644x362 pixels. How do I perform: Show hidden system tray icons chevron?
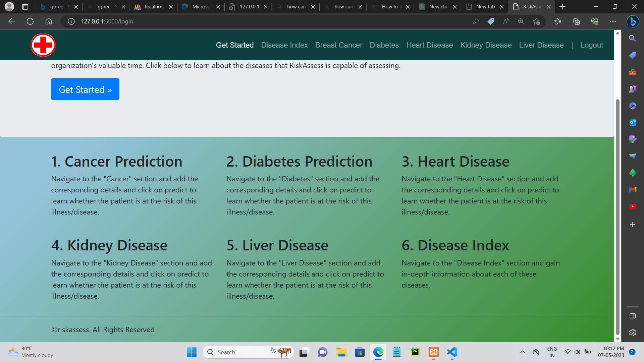pyautogui.click(x=522, y=352)
